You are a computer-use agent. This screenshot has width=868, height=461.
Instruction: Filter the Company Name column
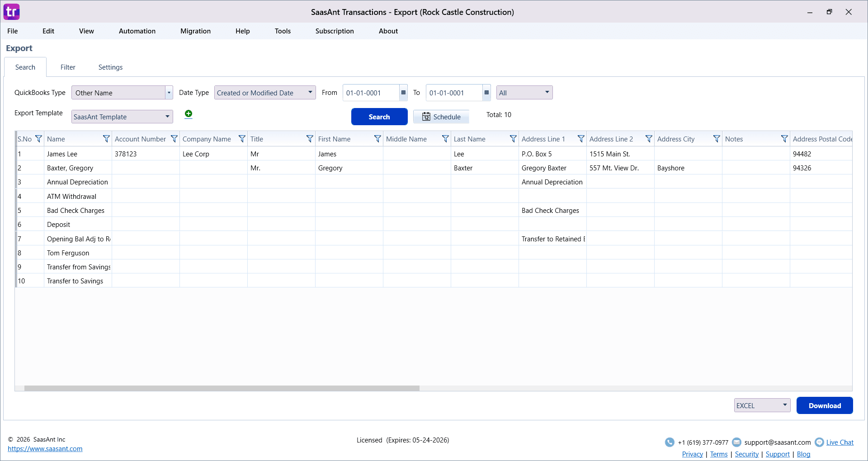click(x=242, y=139)
